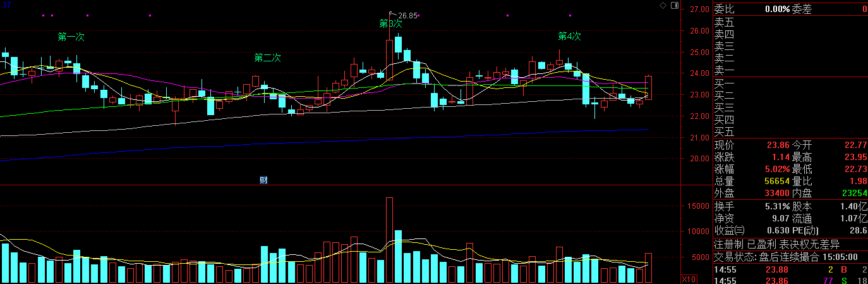Click the tallest red volume bar

click(389, 240)
